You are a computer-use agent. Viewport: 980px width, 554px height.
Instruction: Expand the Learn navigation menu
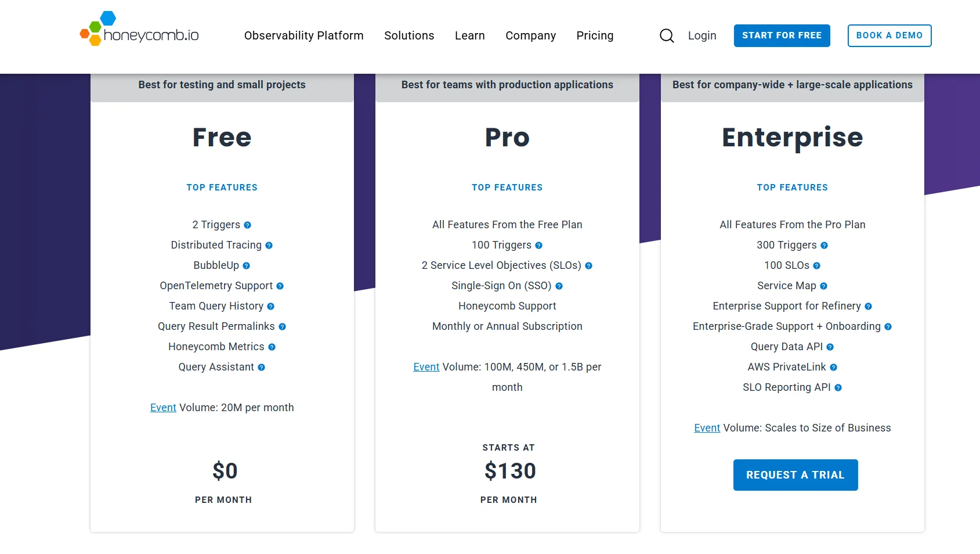tap(469, 35)
